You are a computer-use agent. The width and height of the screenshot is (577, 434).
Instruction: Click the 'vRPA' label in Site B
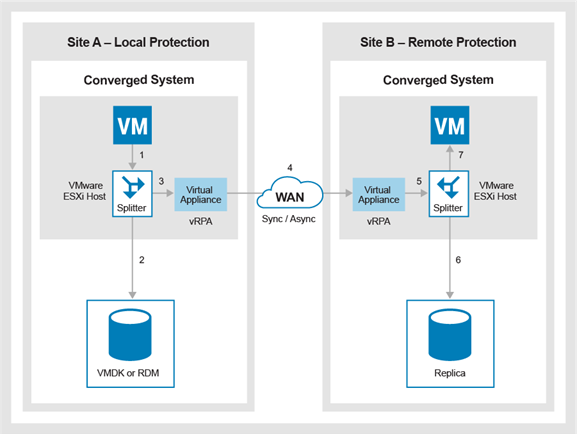[x=379, y=221]
